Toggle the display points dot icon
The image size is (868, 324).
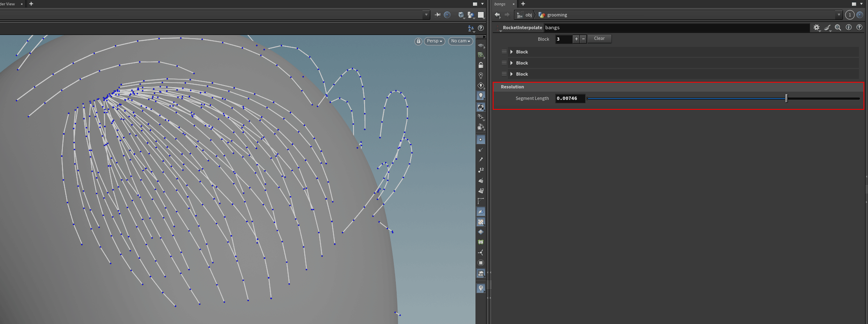pos(480,140)
